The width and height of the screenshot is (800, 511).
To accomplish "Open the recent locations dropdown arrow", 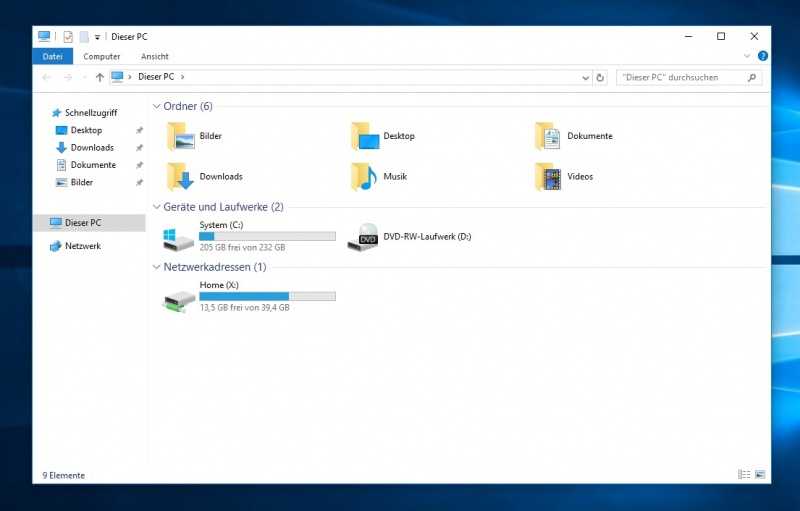I will [x=85, y=78].
